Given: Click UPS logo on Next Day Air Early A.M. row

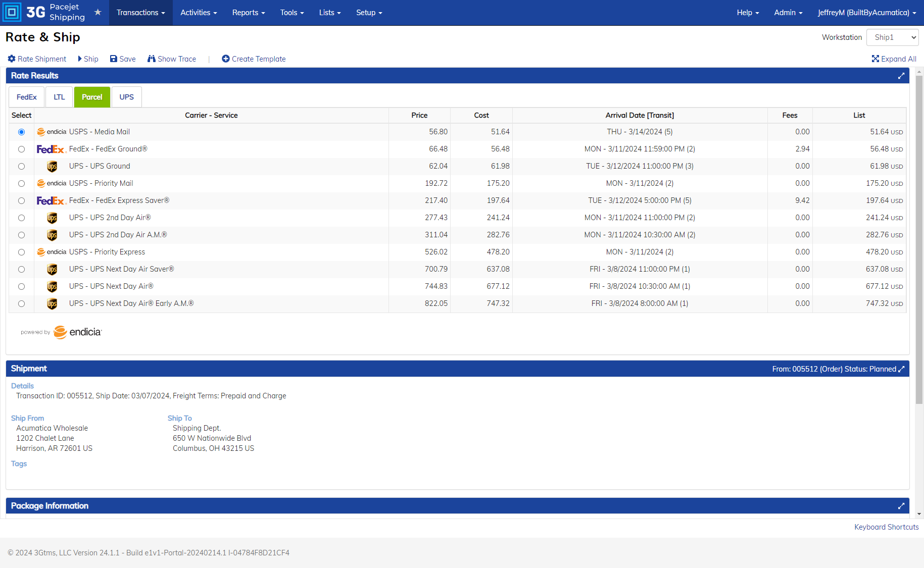Looking at the screenshot, I should coord(52,304).
